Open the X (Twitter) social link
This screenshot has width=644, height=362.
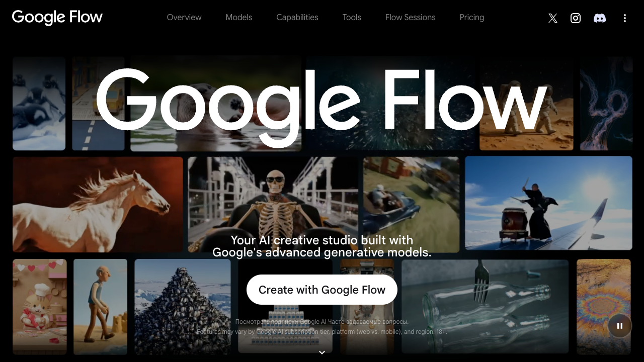point(552,18)
